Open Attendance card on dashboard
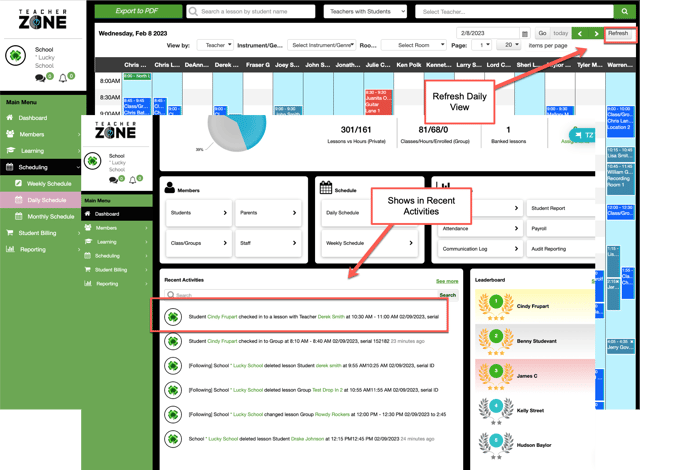688x470 pixels. click(480, 229)
